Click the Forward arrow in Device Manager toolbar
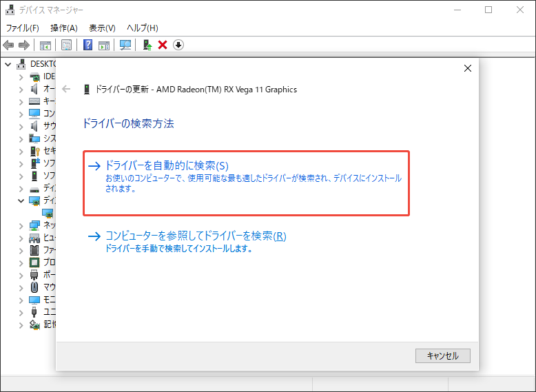This screenshot has width=536, height=392. (x=24, y=45)
